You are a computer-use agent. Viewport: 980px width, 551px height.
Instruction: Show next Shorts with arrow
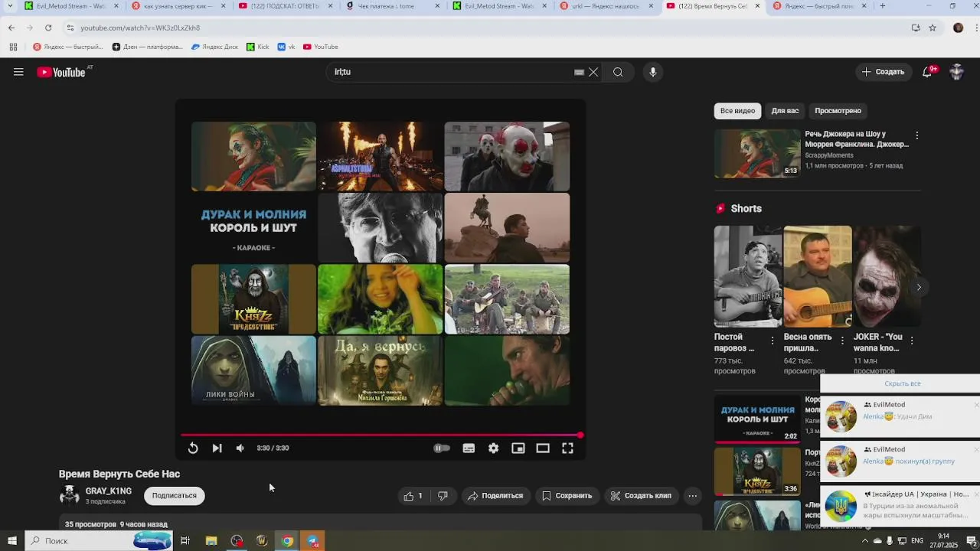point(919,287)
